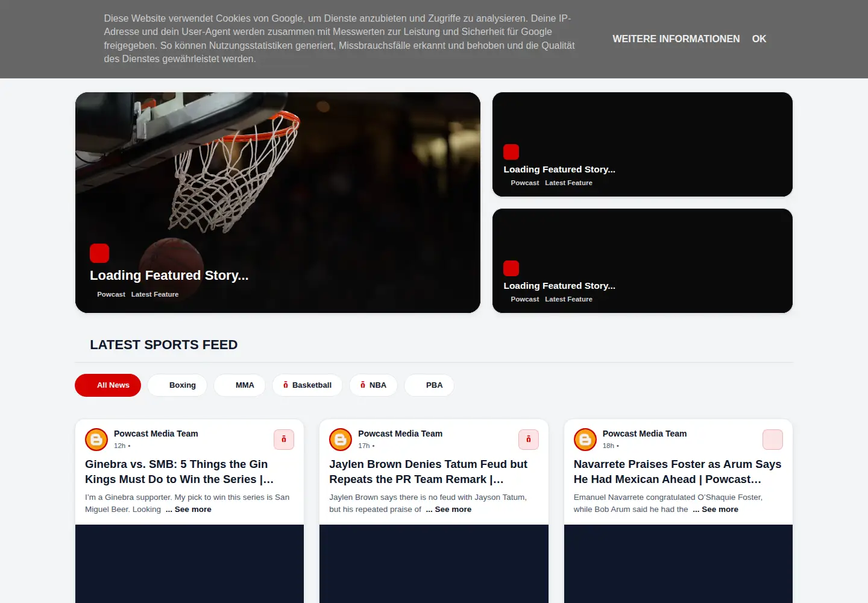Click the 17h timestamp on the Jaylen Brown post

(x=364, y=446)
